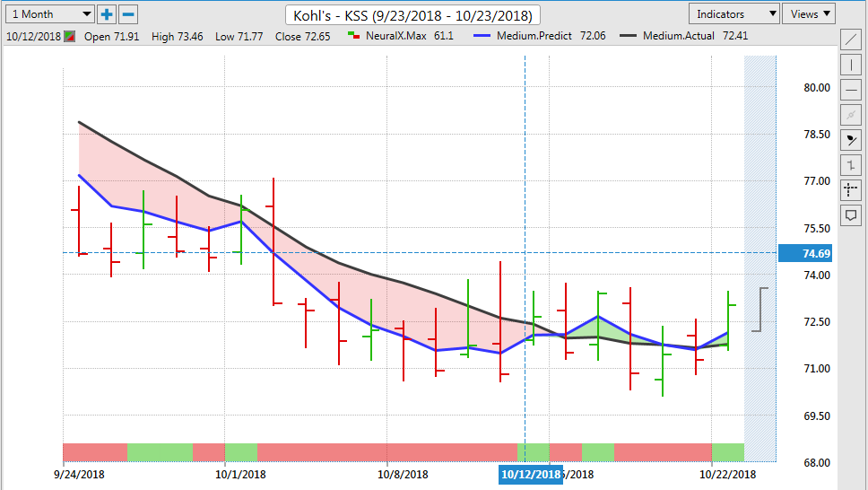Click the Close 72.65 readout
The image size is (868, 490).
(303, 37)
